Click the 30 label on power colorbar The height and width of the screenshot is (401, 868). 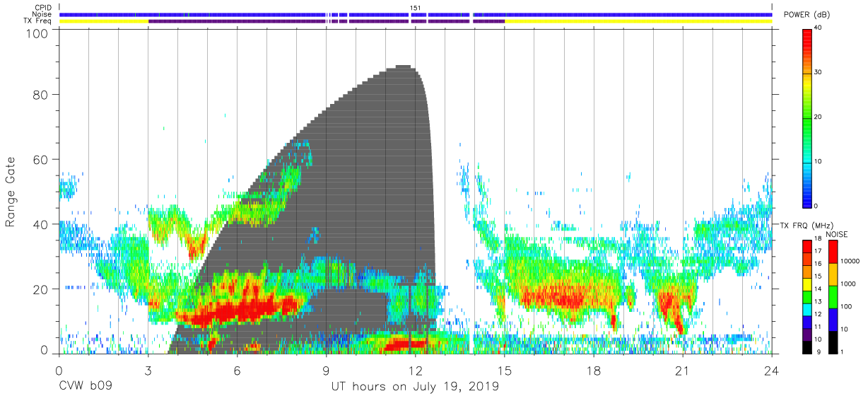click(819, 73)
